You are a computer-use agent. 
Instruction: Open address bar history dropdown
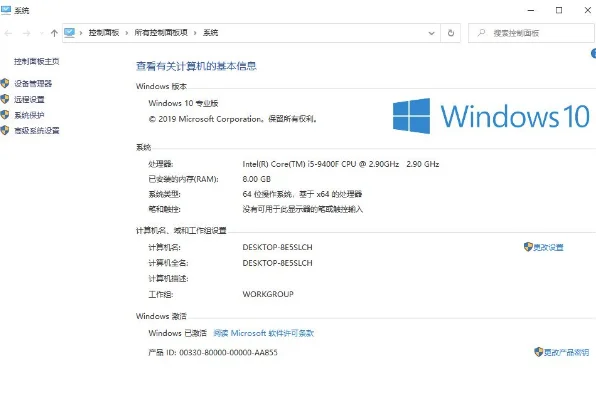431,33
